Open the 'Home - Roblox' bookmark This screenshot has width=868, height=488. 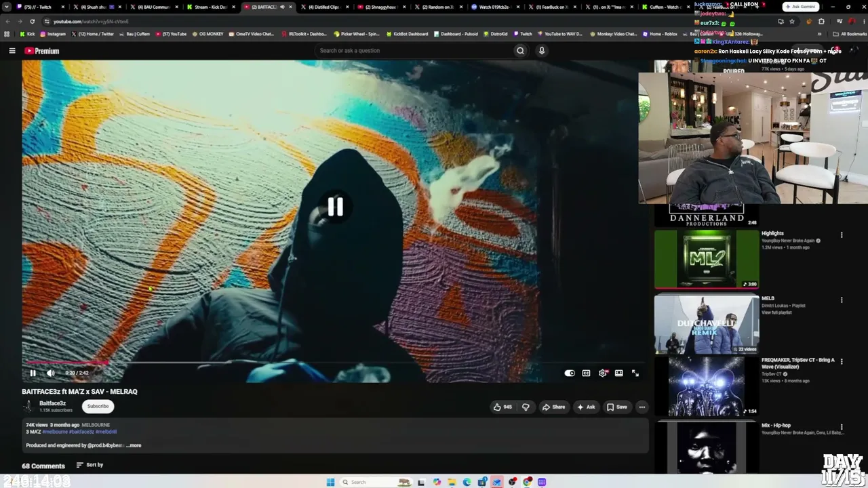click(x=660, y=34)
